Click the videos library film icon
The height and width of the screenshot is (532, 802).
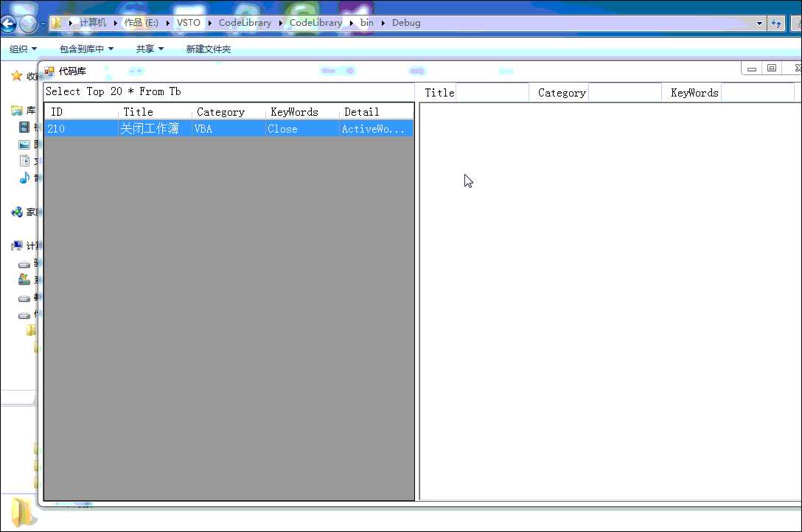24,127
